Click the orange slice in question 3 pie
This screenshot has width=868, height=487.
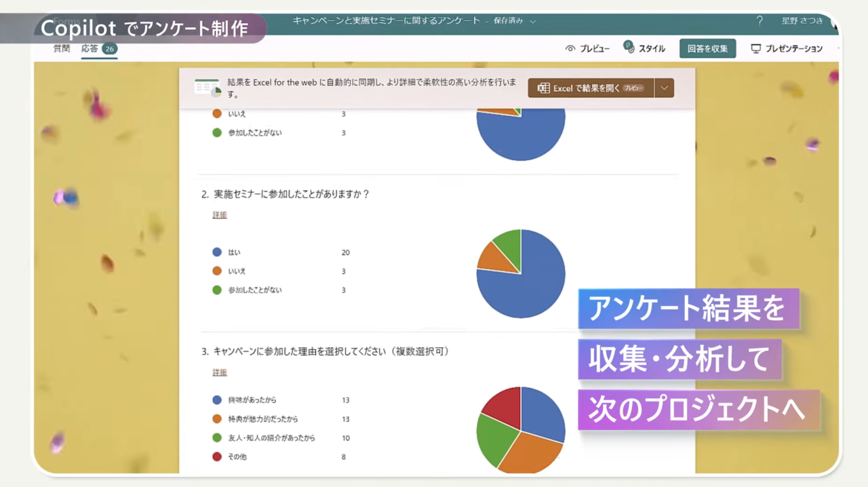click(x=530, y=453)
